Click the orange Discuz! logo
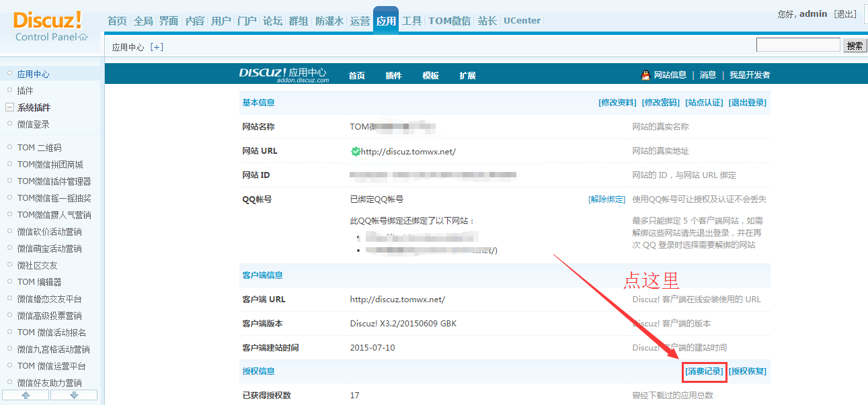 [47, 19]
